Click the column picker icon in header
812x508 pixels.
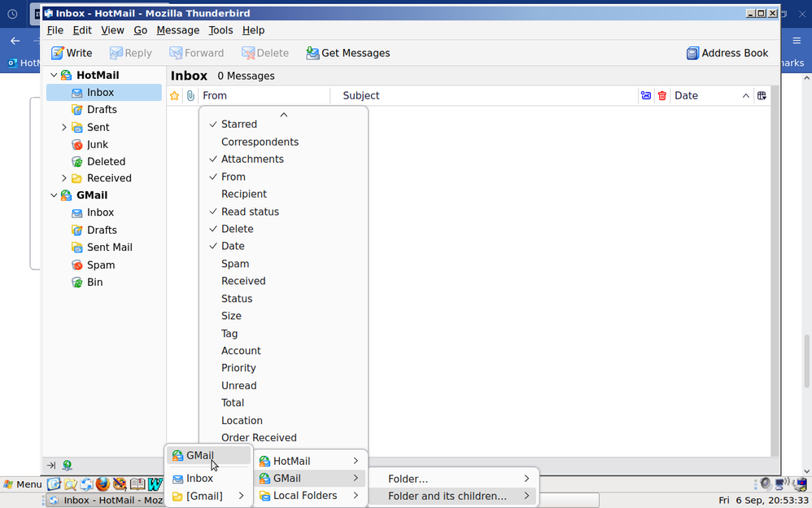point(762,96)
